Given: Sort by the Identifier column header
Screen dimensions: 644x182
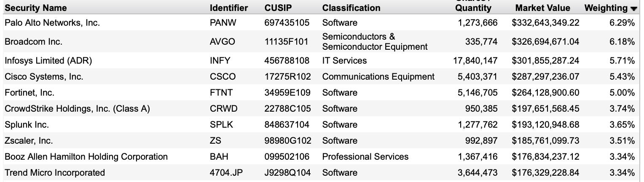Looking at the screenshot, I should tap(229, 8).
